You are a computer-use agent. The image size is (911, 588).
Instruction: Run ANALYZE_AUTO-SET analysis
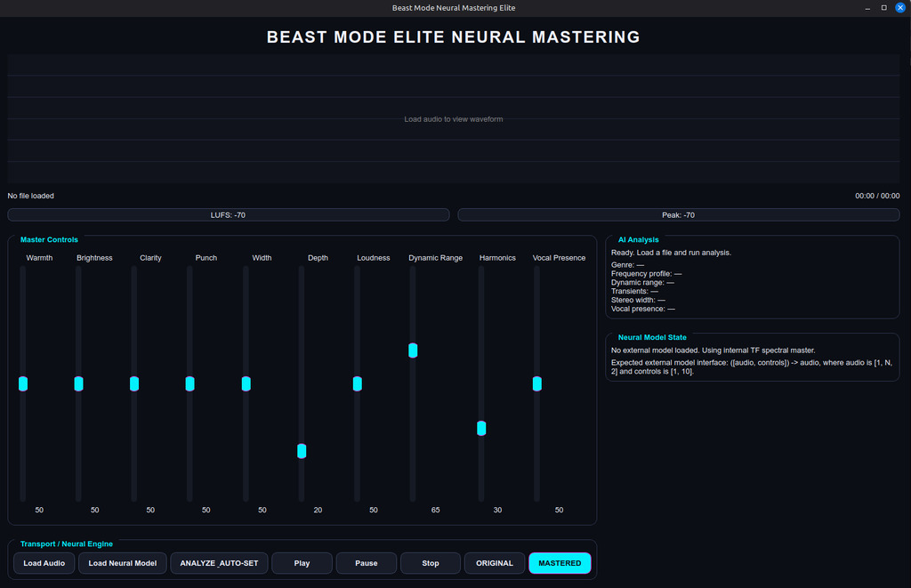(219, 563)
